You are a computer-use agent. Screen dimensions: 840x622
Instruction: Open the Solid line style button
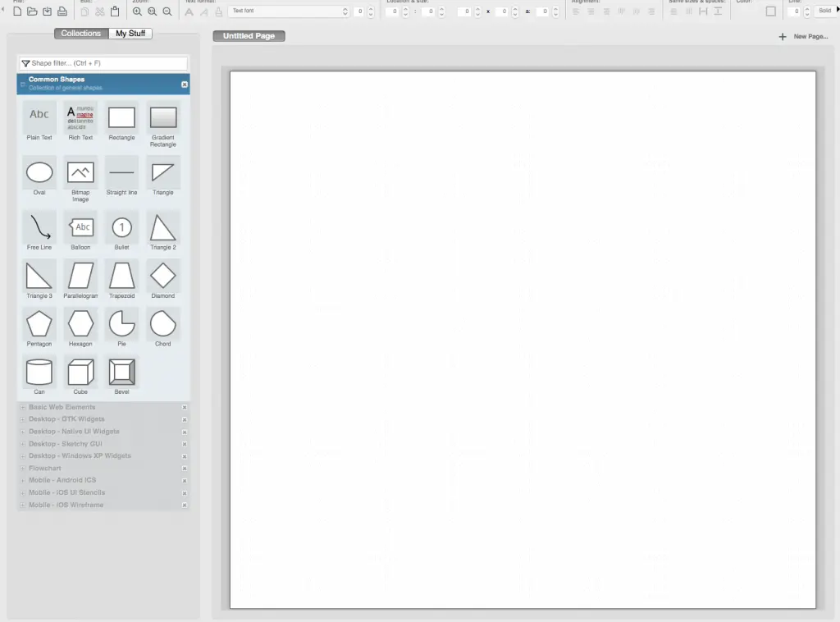[824, 11]
